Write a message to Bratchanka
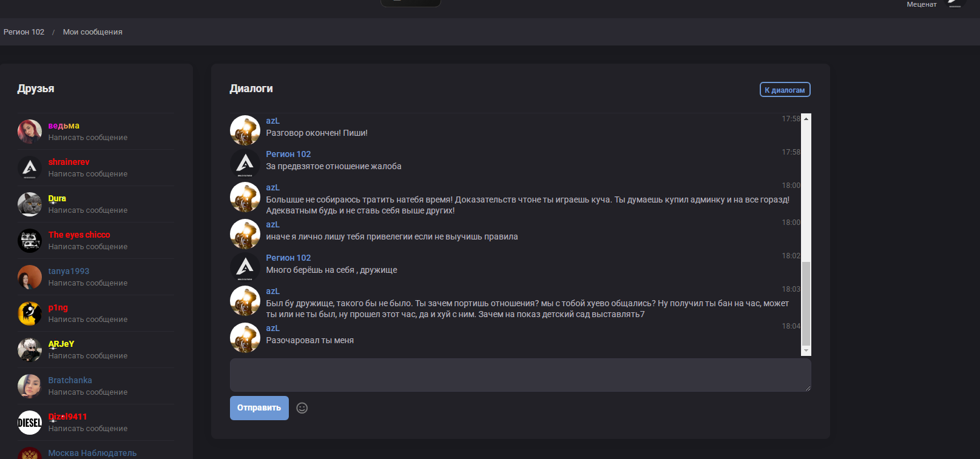980x459 pixels. [x=88, y=392]
